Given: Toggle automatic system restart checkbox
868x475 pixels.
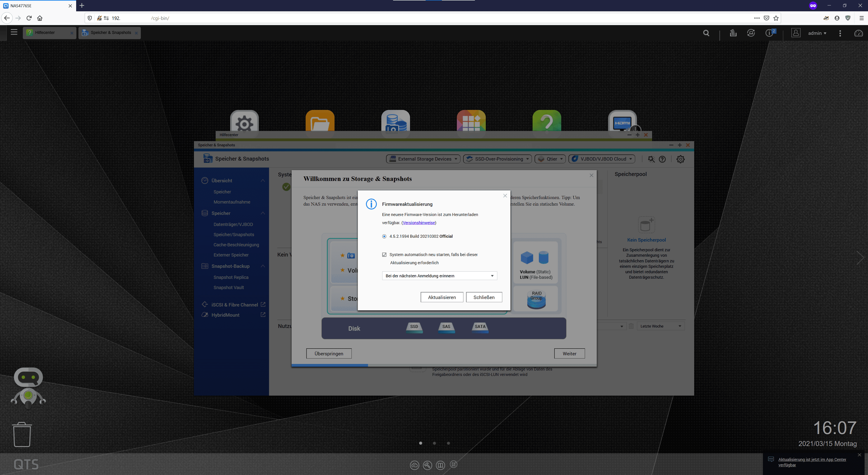Looking at the screenshot, I should point(384,254).
